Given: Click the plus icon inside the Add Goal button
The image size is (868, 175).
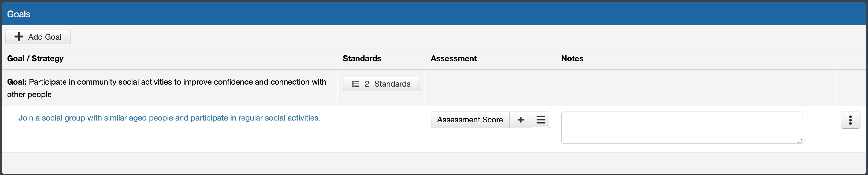Looking at the screenshot, I should [19, 37].
